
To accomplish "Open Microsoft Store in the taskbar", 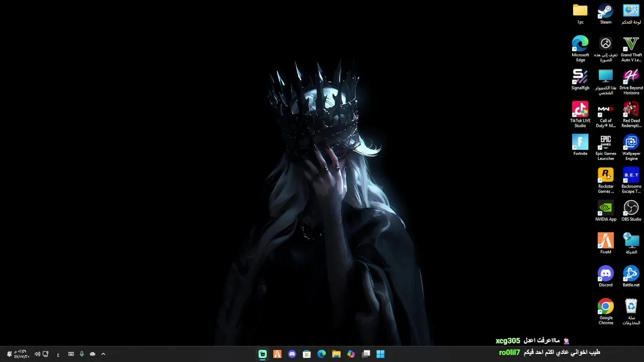I will 307,354.
